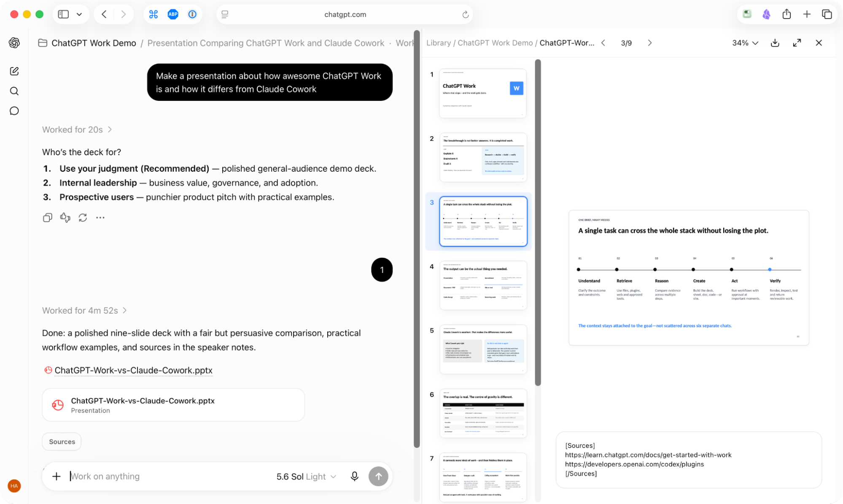Start voice dictation with microphone icon
This screenshot has height=504, width=843.
pyautogui.click(x=355, y=476)
